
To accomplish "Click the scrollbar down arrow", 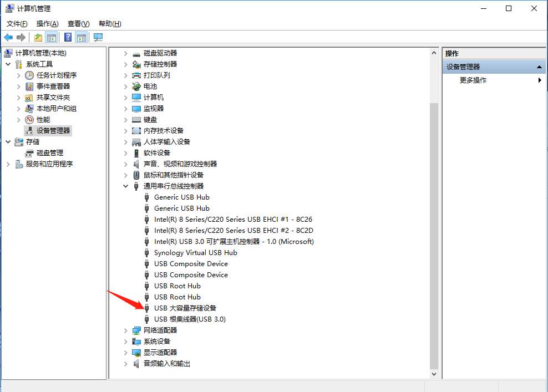I will 434,373.
